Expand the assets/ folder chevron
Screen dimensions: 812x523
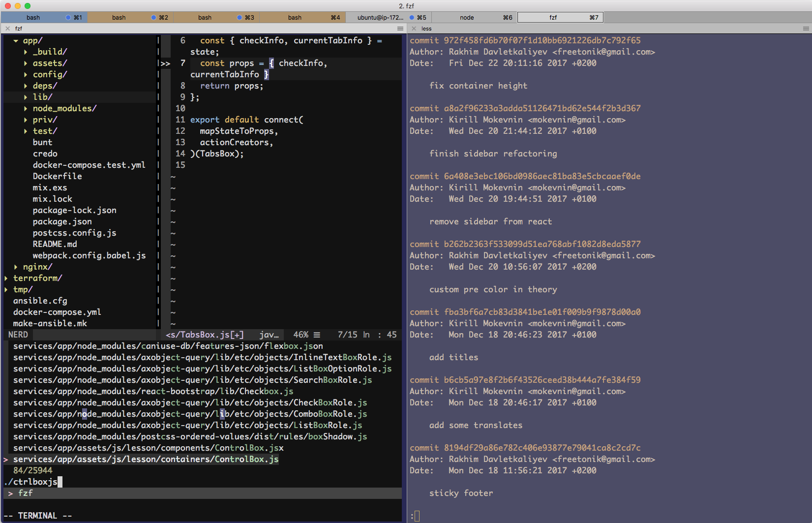(26, 63)
